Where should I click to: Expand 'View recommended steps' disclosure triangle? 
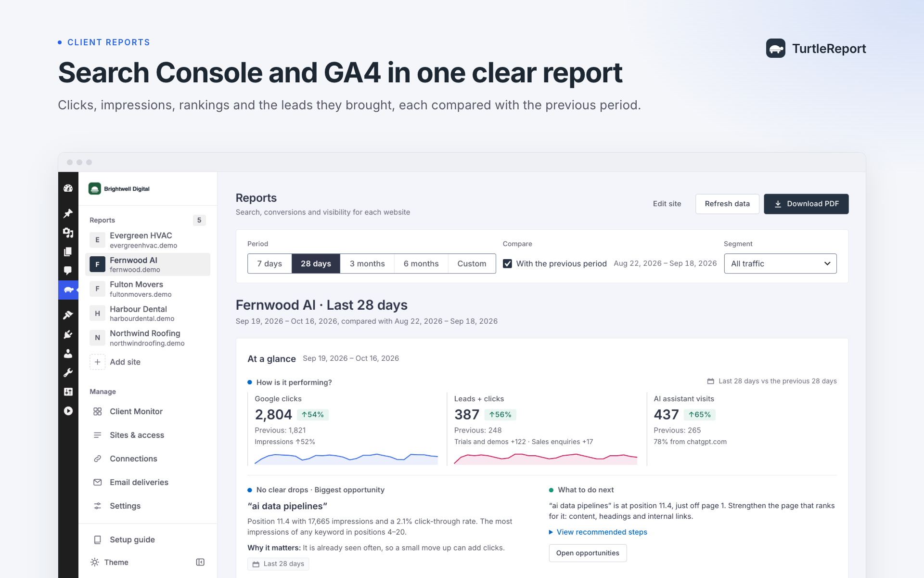[551, 532]
